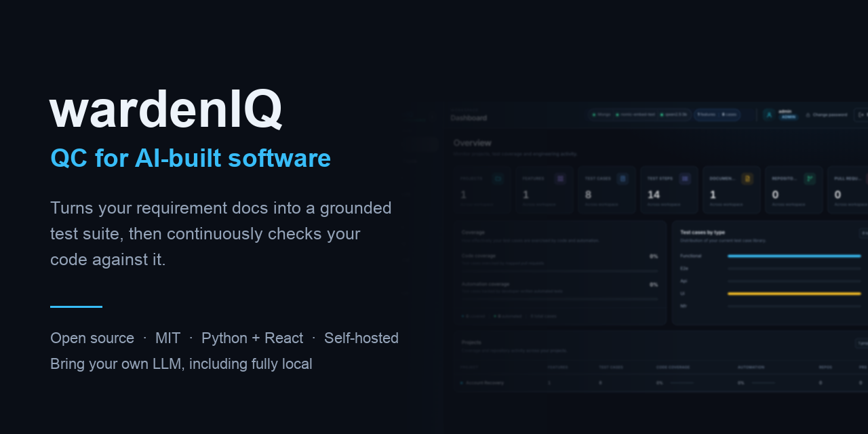Screen dimensions: 868x434
Task: Click the ADMIN role badge
Action: pyautogui.click(x=788, y=117)
